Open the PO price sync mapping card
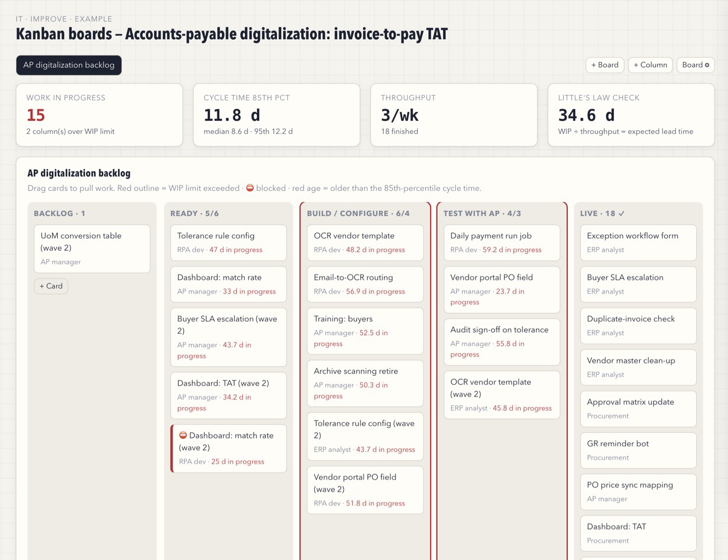This screenshot has height=560, width=728. click(638, 492)
